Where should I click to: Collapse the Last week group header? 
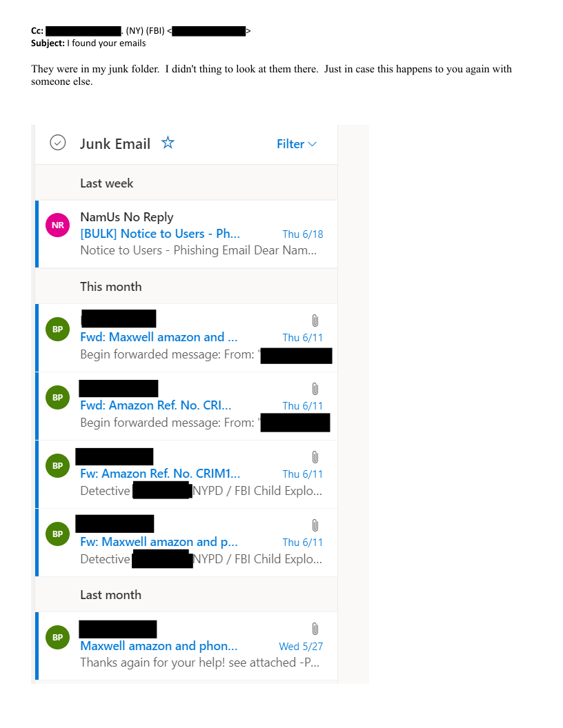[x=107, y=183]
